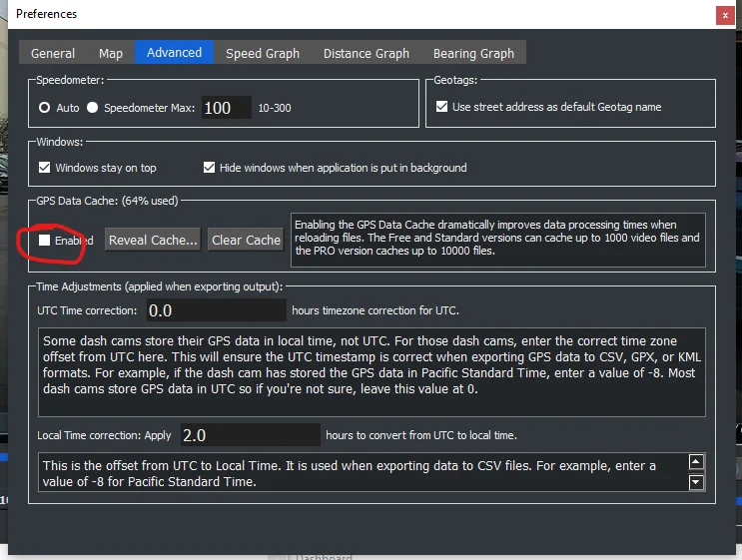Uncheck Use street address as default Geotag name
This screenshot has height=560, width=742.
(x=442, y=107)
